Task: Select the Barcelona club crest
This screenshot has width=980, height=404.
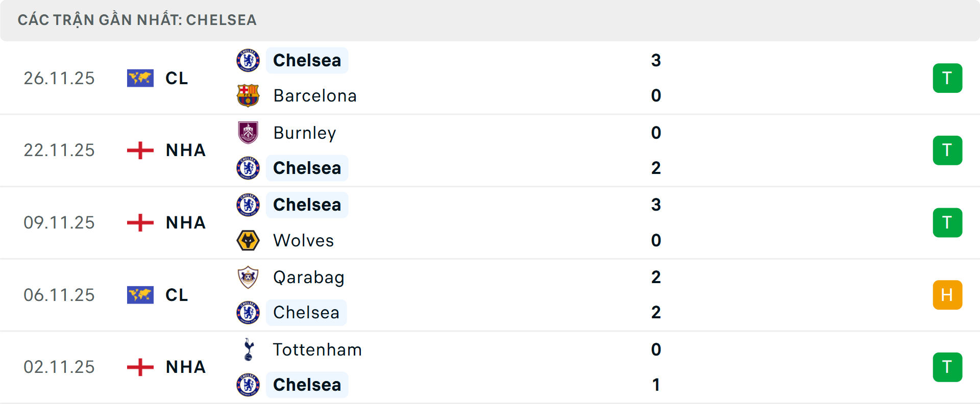Action: (249, 95)
